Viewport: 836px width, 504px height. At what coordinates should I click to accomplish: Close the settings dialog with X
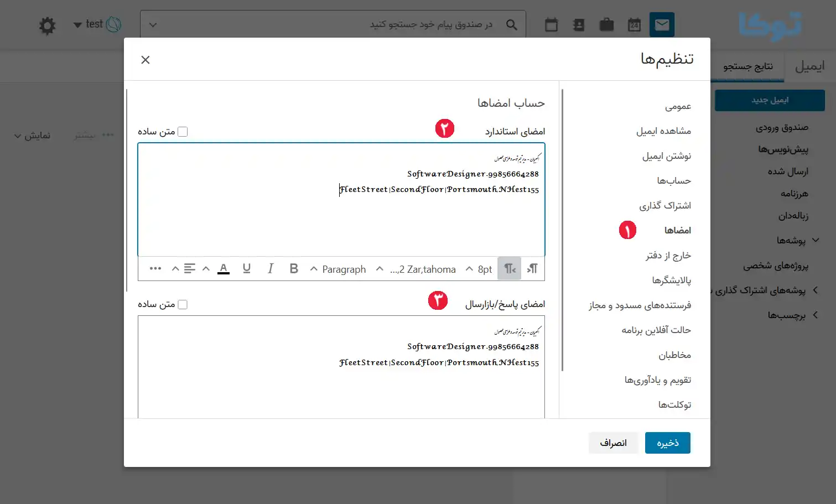pyautogui.click(x=146, y=60)
